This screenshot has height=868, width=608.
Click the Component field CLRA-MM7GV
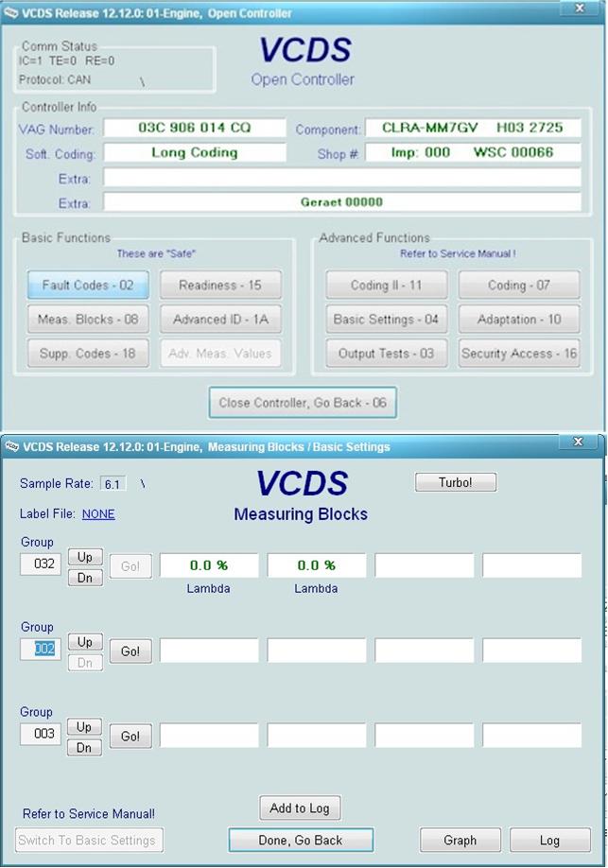[473, 128]
